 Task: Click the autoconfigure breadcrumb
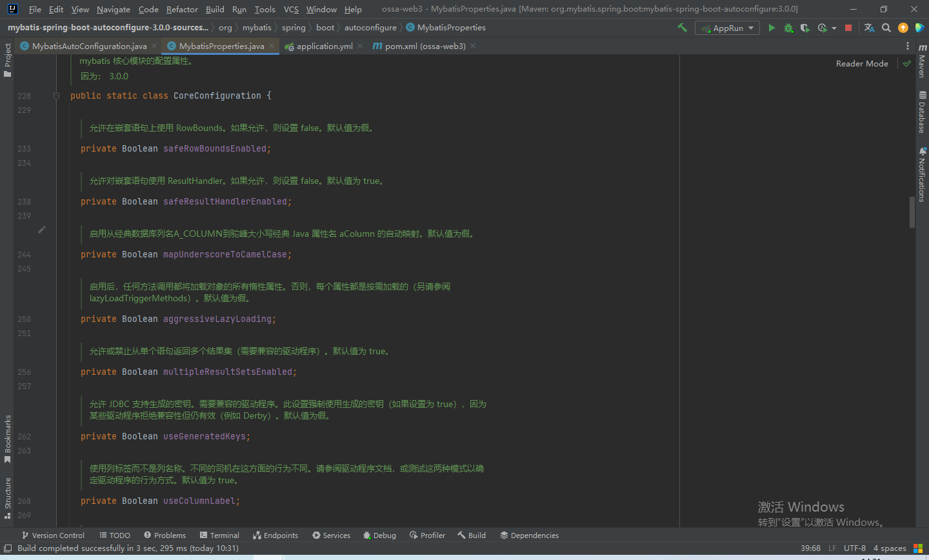click(x=370, y=28)
